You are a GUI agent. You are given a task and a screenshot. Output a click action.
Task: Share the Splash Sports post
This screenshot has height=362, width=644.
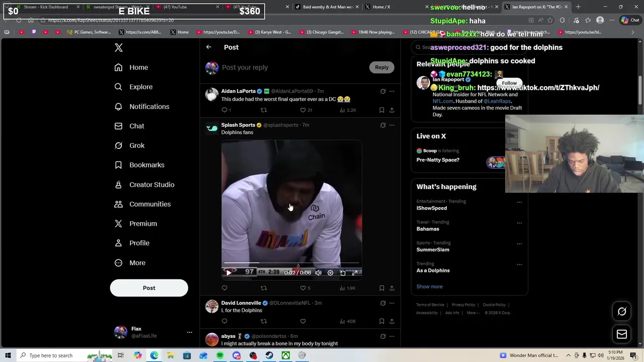tap(392, 288)
